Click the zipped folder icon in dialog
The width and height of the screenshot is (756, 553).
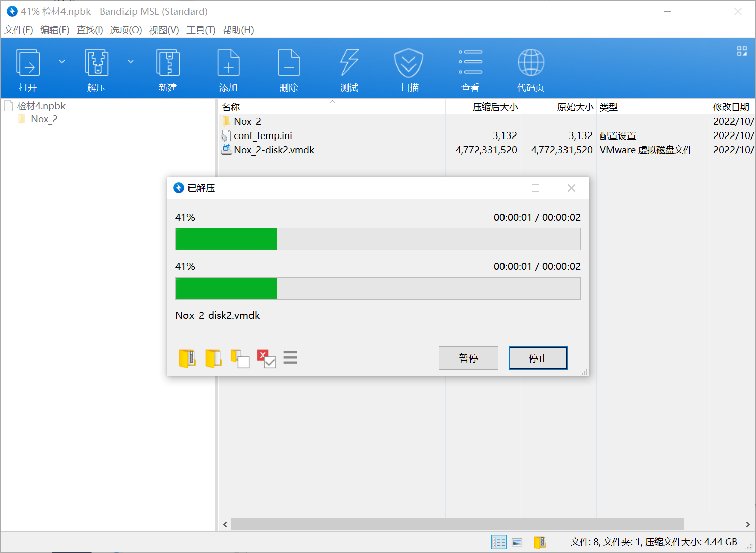187,358
